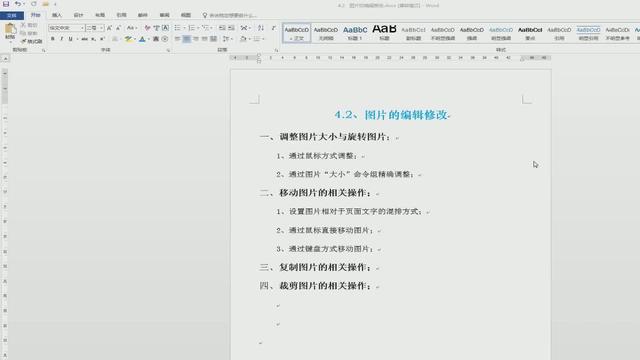This screenshot has height=360, width=640.
Task: Switch to the Design ribbon tab
Action: point(78,15)
